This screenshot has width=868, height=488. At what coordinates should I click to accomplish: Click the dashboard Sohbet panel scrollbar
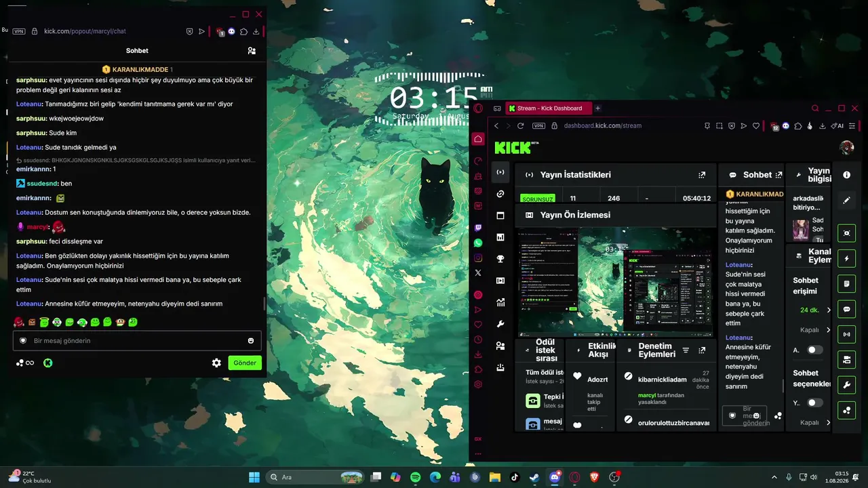tap(783, 386)
